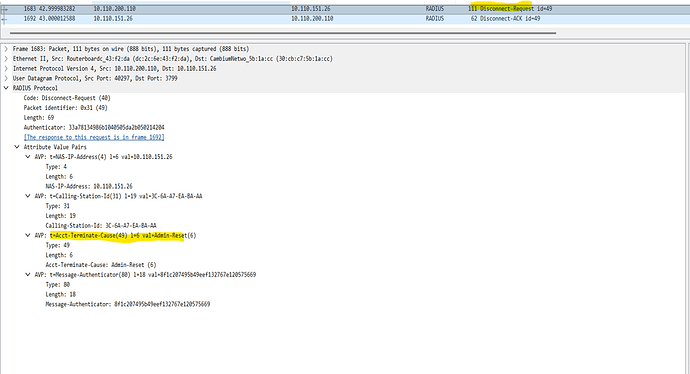The image size is (690, 374).
Task: Select Length: 6 under Acct-Terminate-Cause AVP
Action: coord(59,255)
